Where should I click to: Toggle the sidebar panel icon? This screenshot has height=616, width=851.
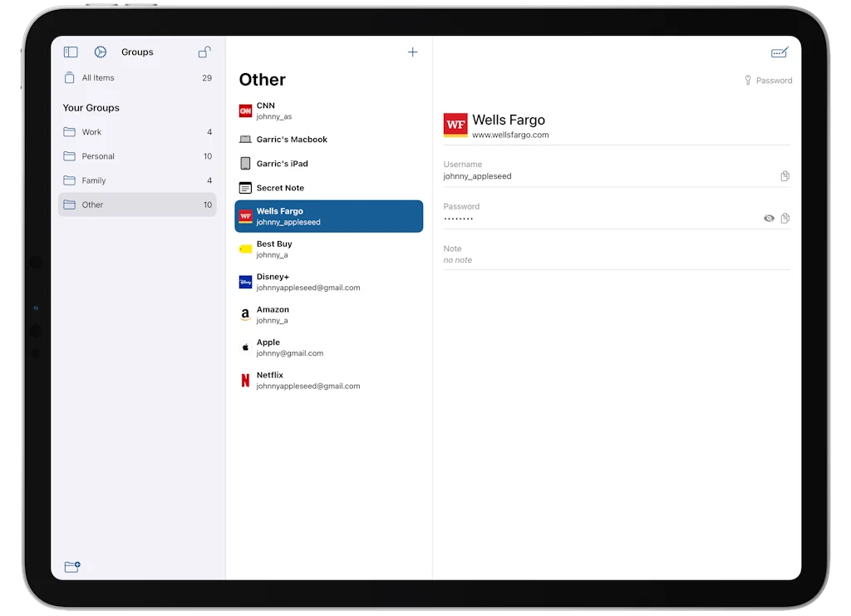(x=71, y=52)
